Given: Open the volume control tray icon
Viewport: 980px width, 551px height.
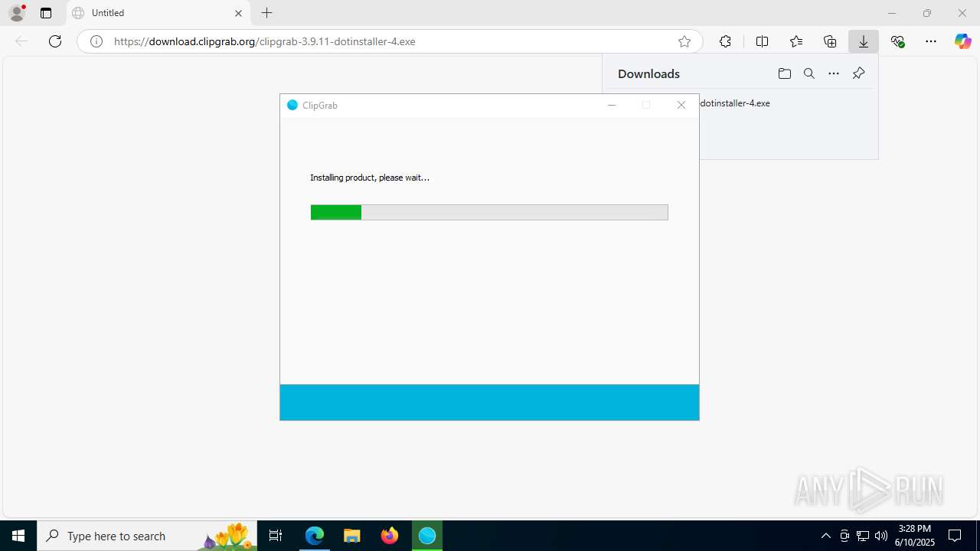Looking at the screenshot, I should [x=881, y=536].
